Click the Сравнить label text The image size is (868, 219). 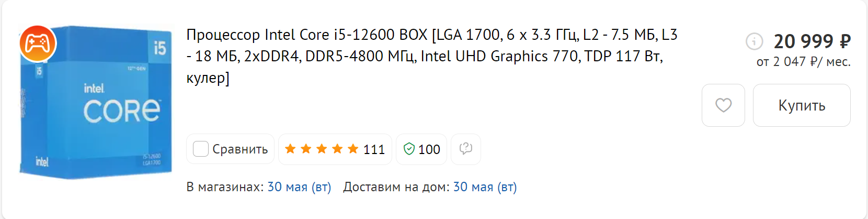[x=240, y=149]
